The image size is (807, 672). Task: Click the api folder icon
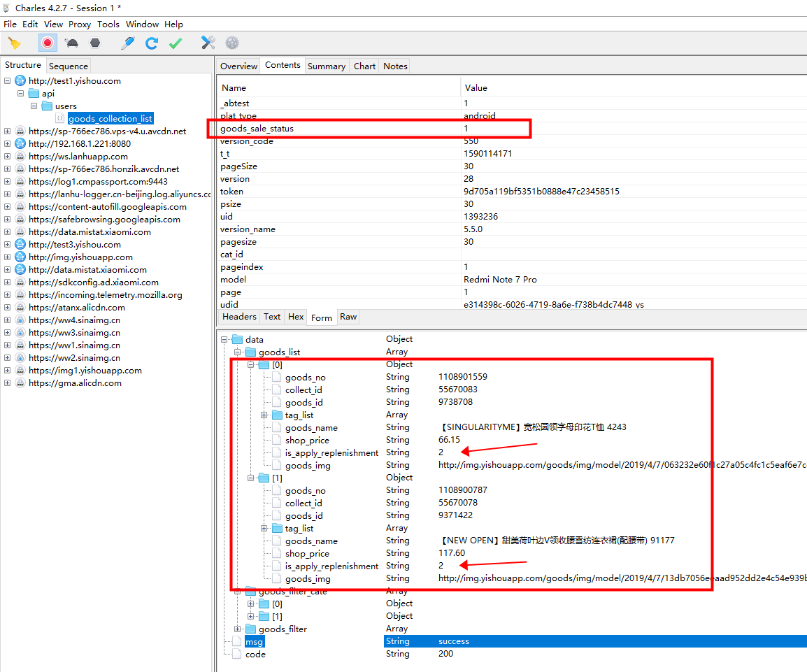[x=34, y=93]
